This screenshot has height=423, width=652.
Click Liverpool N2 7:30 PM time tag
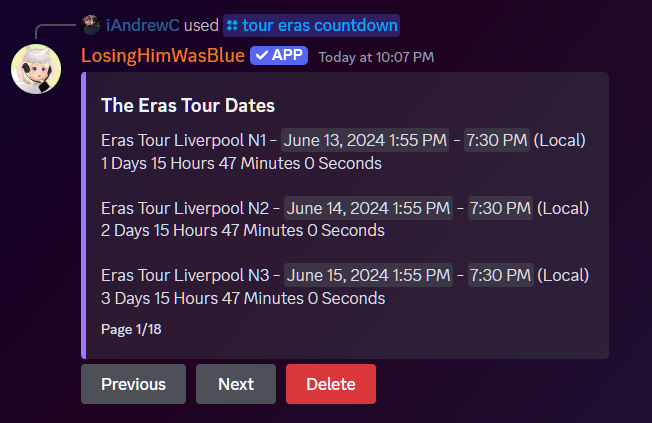[500, 208]
